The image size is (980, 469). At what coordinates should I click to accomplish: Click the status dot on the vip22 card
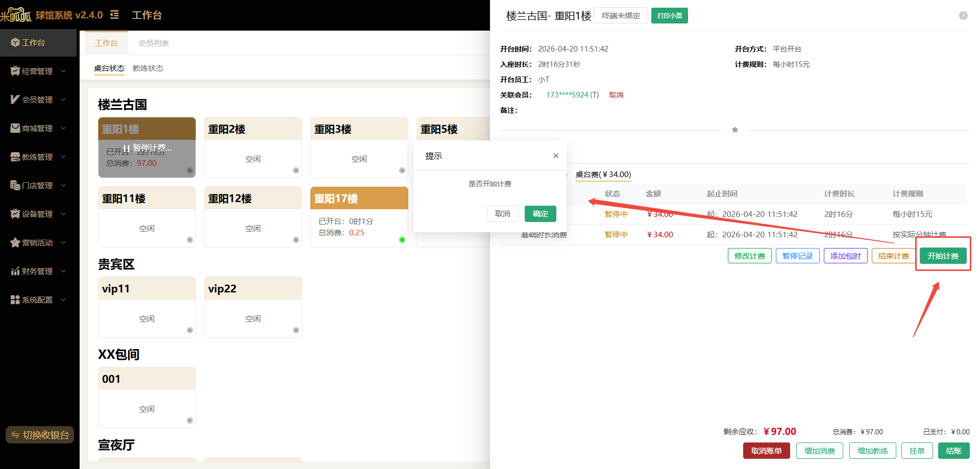[x=296, y=330]
